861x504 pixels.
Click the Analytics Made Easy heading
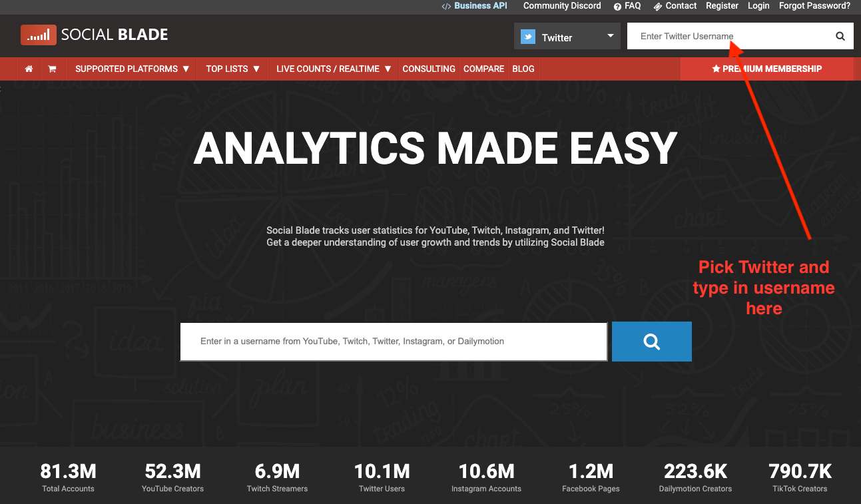click(435, 148)
